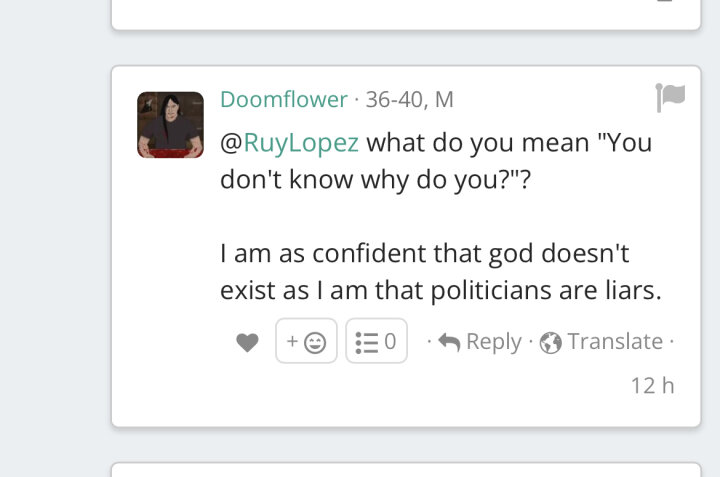Click the globe icon beside Translate
Viewport: 720px width, 477px height.
pyautogui.click(x=551, y=342)
